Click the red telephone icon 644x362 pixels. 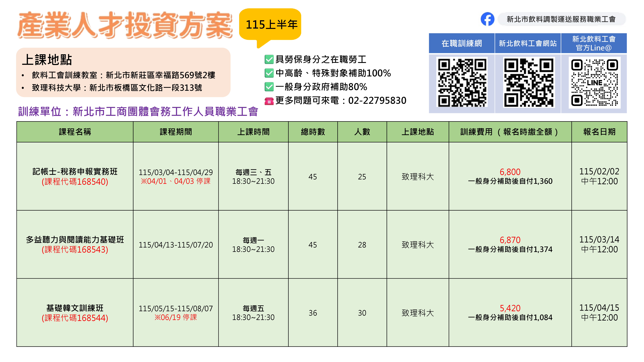269,101
